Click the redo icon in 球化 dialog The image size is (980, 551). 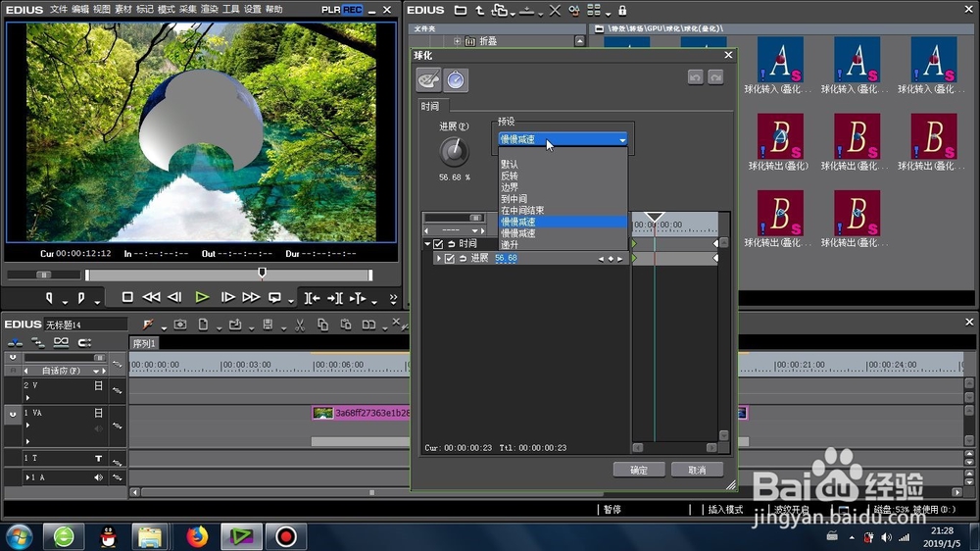(715, 76)
